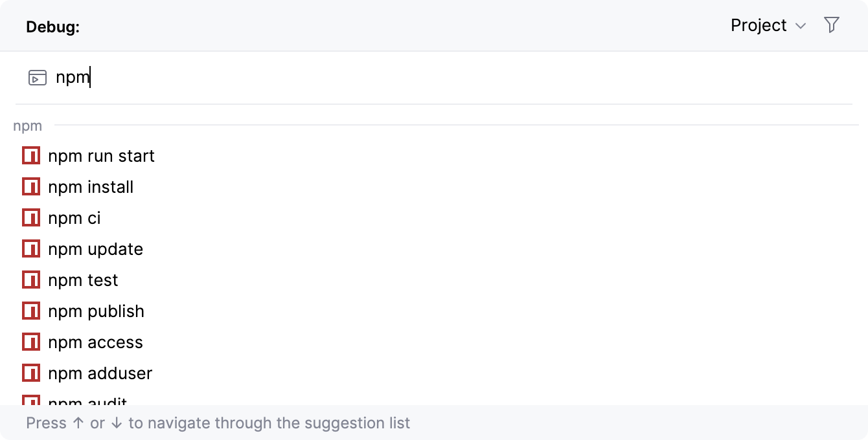Select the "npm run start" suggestion
Image resolution: width=868 pixels, height=440 pixels.
click(x=101, y=155)
